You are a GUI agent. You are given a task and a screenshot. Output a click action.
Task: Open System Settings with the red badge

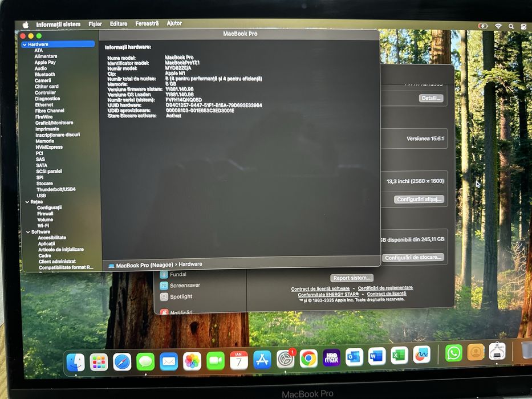tap(286, 359)
